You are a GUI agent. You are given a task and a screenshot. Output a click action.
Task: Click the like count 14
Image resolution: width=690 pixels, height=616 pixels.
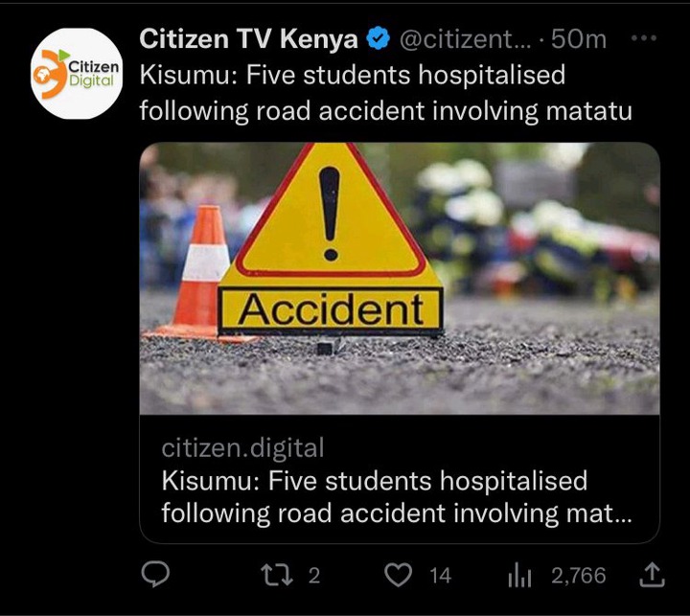coord(440,576)
